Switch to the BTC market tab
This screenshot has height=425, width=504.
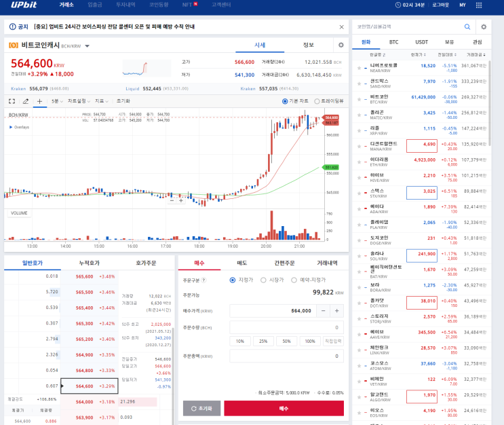point(393,42)
